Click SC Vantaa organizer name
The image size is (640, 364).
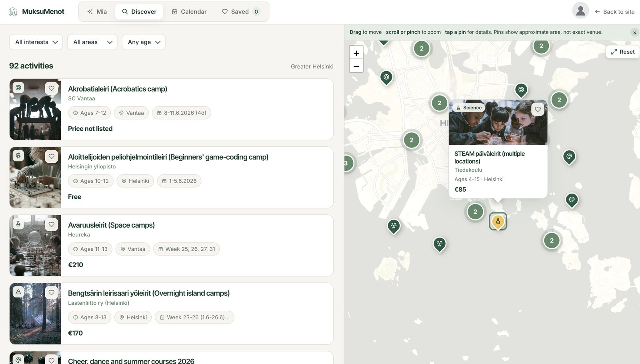[x=82, y=98]
